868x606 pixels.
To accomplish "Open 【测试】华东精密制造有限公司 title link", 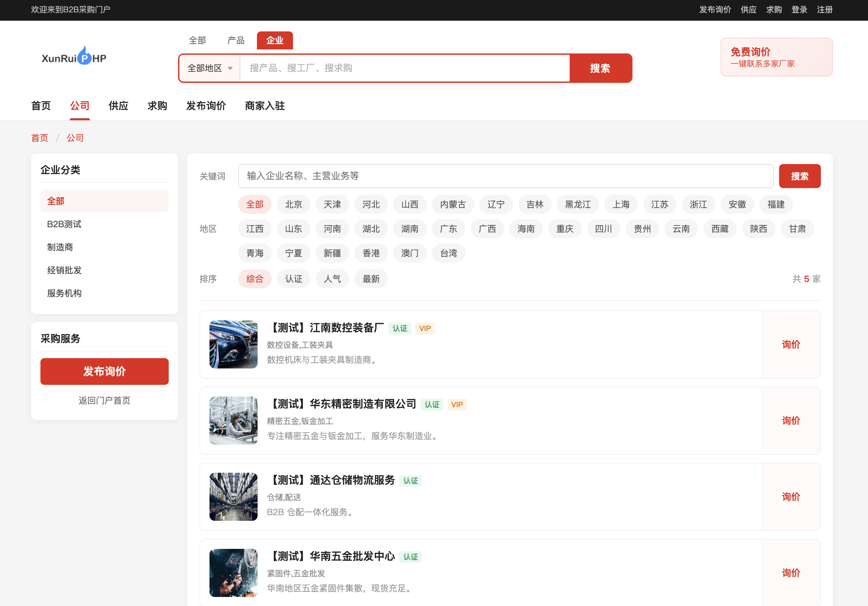I will (342, 404).
